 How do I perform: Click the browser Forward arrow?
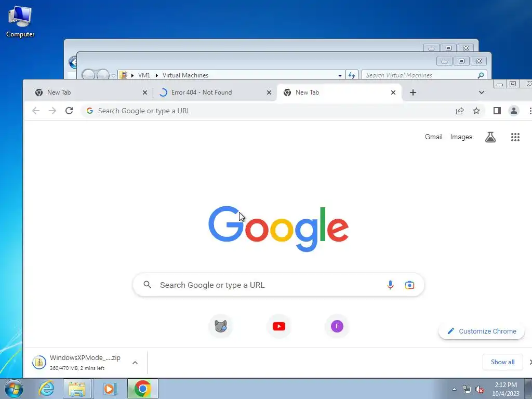[x=52, y=111]
